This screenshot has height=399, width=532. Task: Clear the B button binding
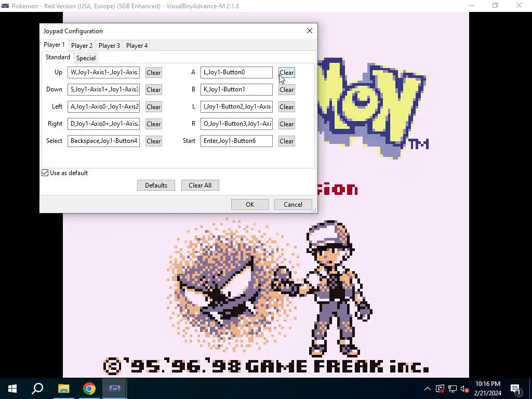tap(287, 89)
